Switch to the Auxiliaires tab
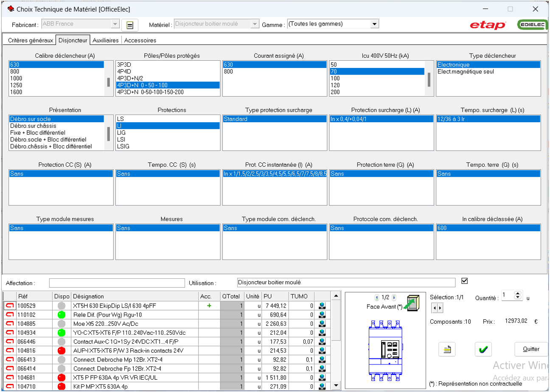Viewport: 550px width, 392px height. (x=106, y=40)
